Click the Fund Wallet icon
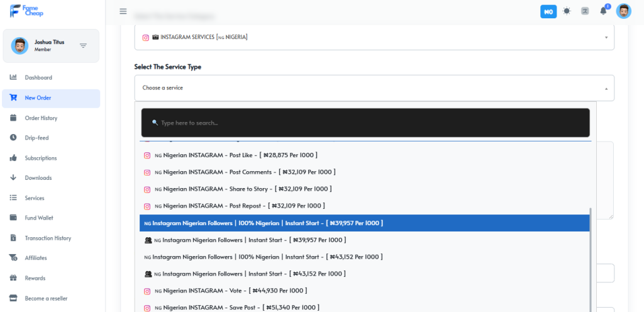 pyautogui.click(x=13, y=218)
